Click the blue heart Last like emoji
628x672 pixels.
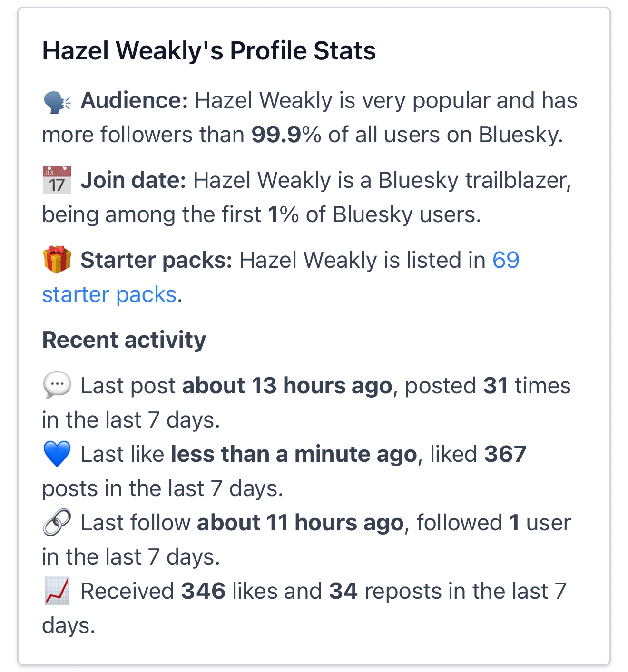click(x=57, y=453)
